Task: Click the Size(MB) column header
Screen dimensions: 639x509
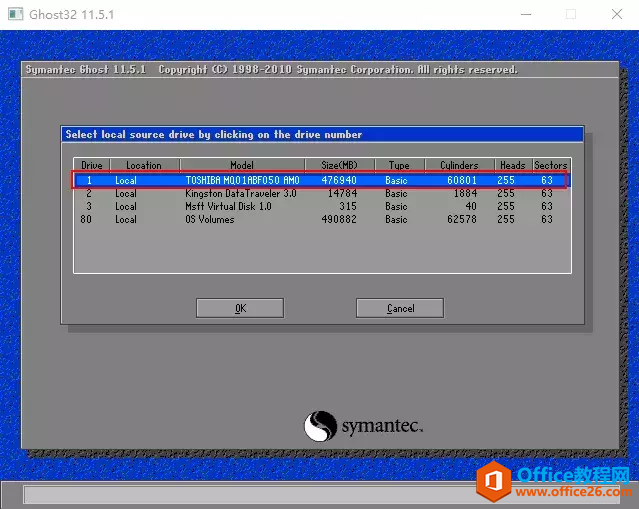Action: click(339, 165)
